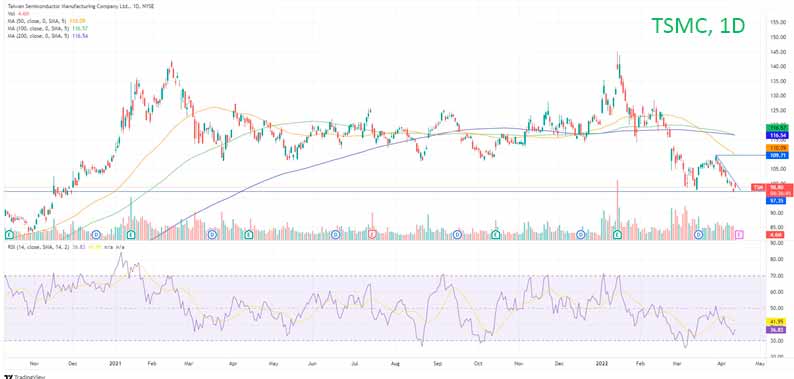The width and height of the screenshot is (794, 379).
Task: Click the 2022 label on time axis
Action: [601, 363]
